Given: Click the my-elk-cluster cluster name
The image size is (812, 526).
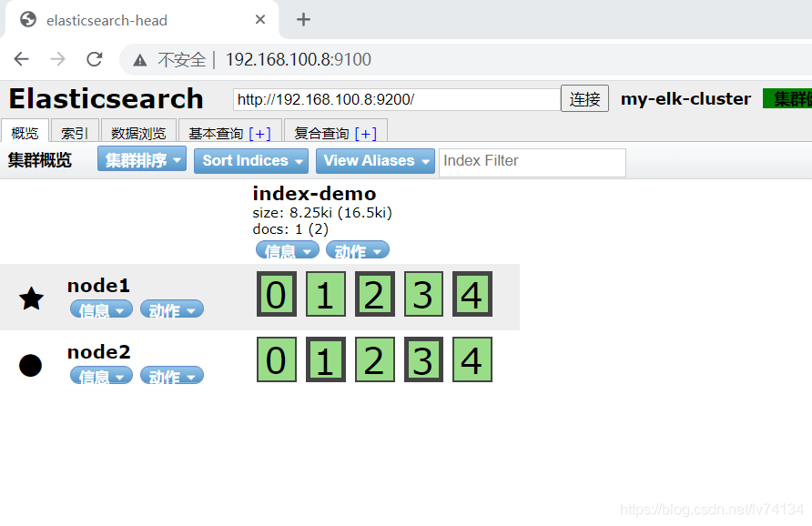Looking at the screenshot, I should pos(685,98).
